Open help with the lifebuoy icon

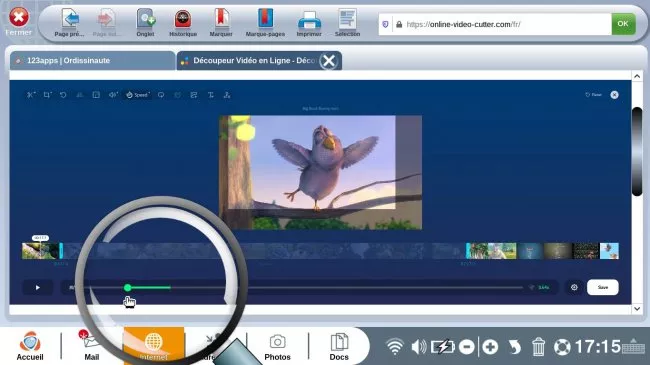coord(562,347)
